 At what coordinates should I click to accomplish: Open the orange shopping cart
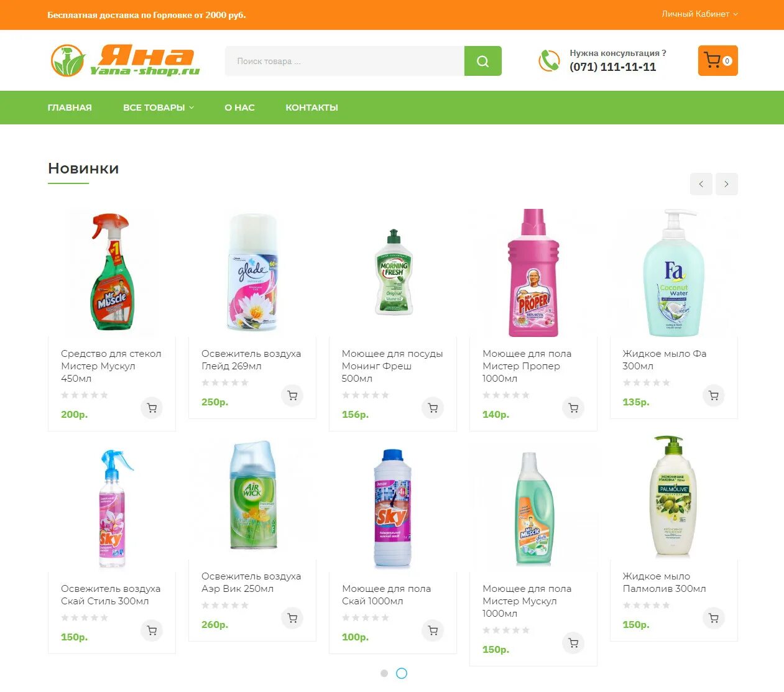click(717, 61)
